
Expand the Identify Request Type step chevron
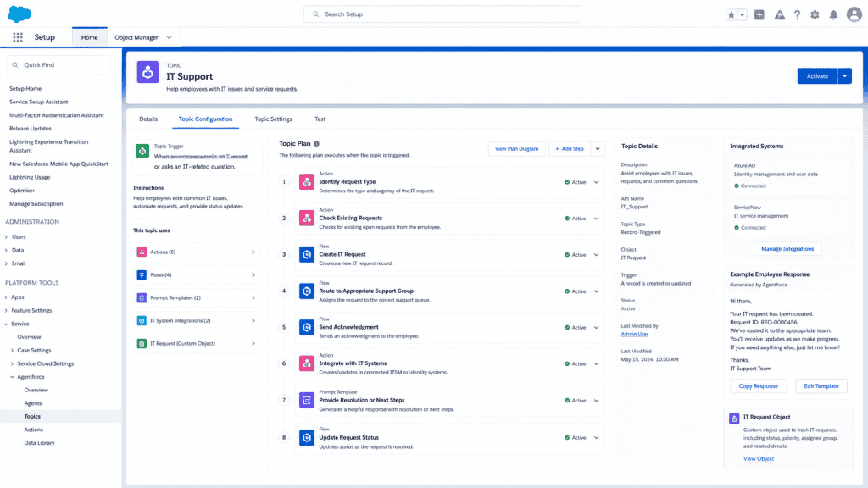click(x=596, y=182)
